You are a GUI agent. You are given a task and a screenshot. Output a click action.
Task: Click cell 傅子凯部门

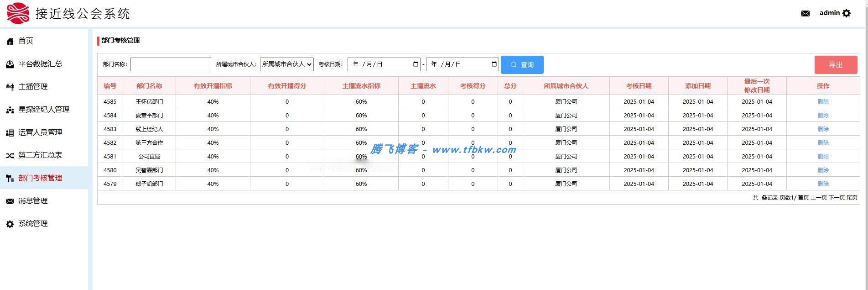tap(149, 184)
